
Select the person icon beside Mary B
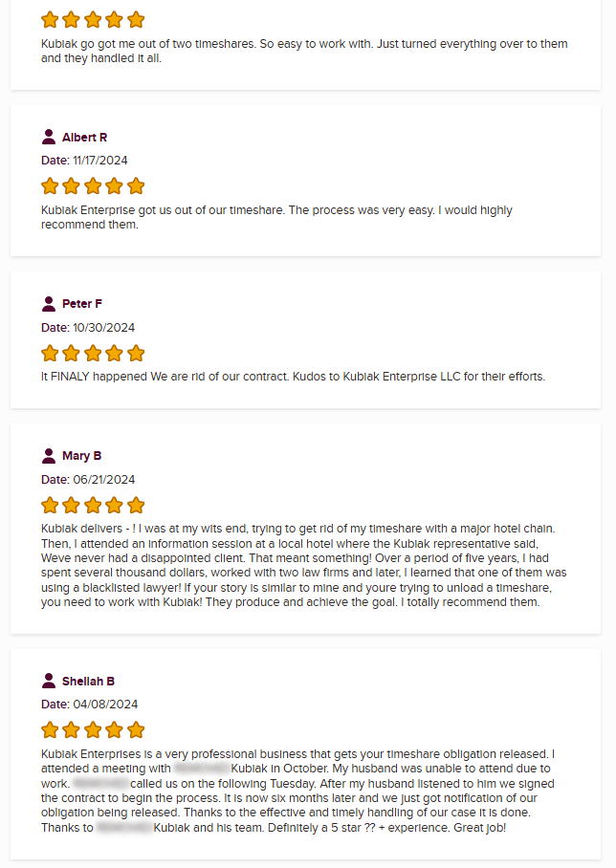pos(49,455)
